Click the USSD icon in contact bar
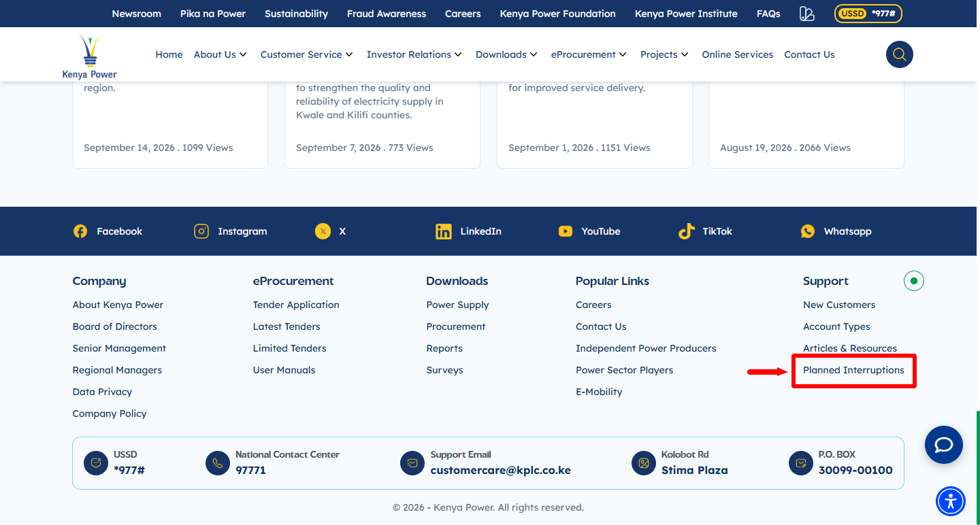Viewport: 980px width, 525px height. [96, 463]
